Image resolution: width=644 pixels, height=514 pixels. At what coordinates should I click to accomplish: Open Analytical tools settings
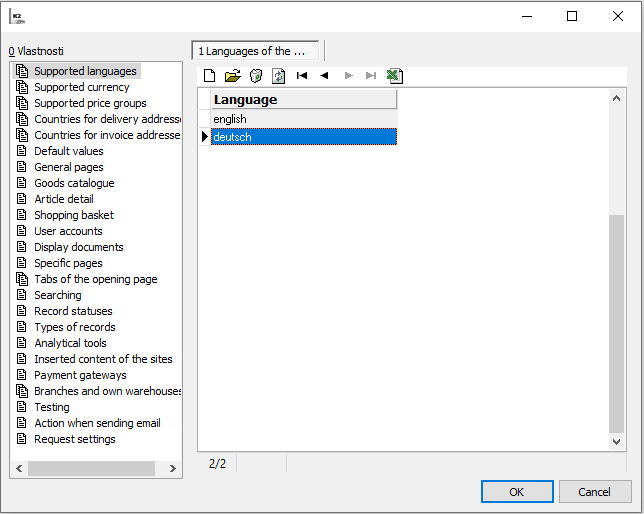coord(70,343)
